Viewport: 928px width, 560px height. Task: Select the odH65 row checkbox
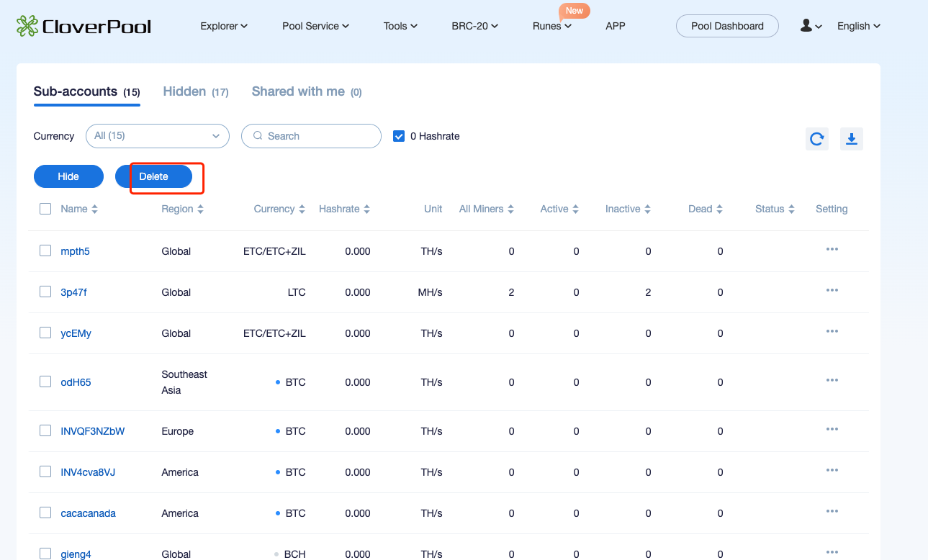tap(45, 381)
